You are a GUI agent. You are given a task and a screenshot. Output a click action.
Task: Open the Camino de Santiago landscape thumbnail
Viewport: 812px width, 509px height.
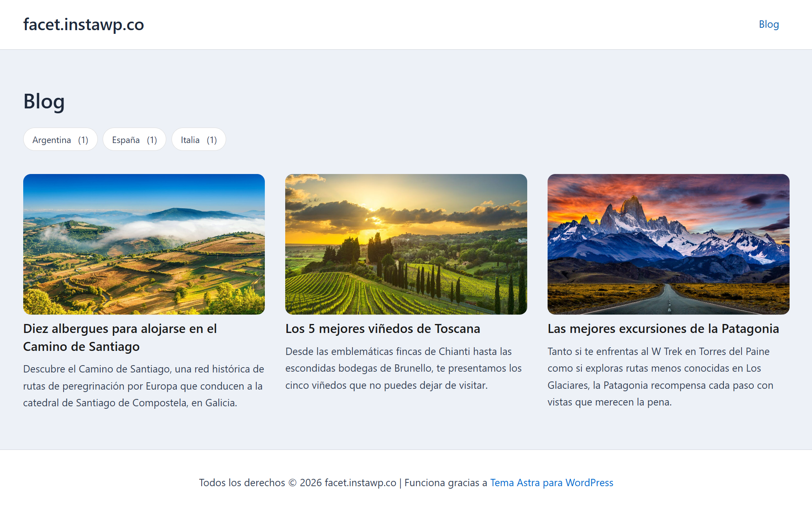(x=144, y=244)
